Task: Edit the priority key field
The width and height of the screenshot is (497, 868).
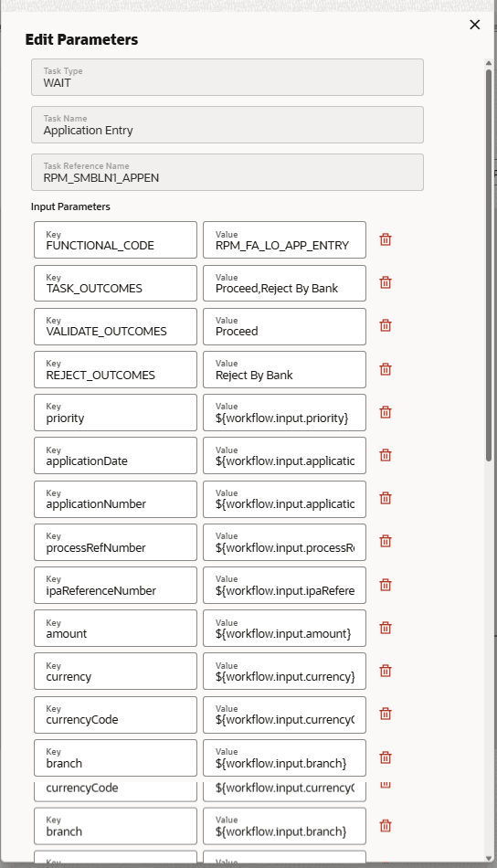Action: pos(115,412)
